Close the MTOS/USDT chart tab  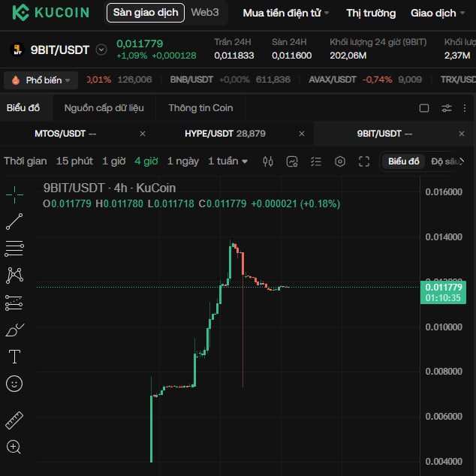coord(143,134)
